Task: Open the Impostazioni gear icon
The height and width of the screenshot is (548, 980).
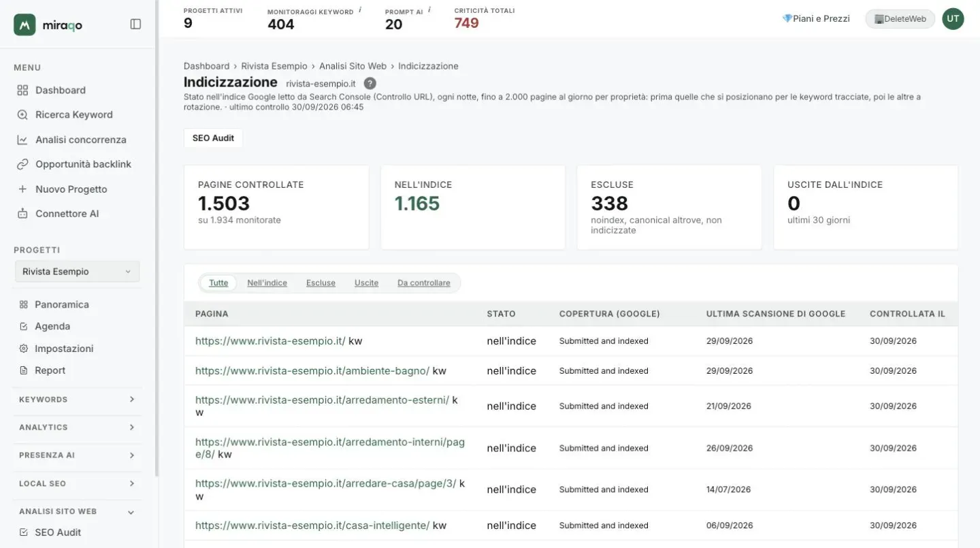Action: click(24, 349)
